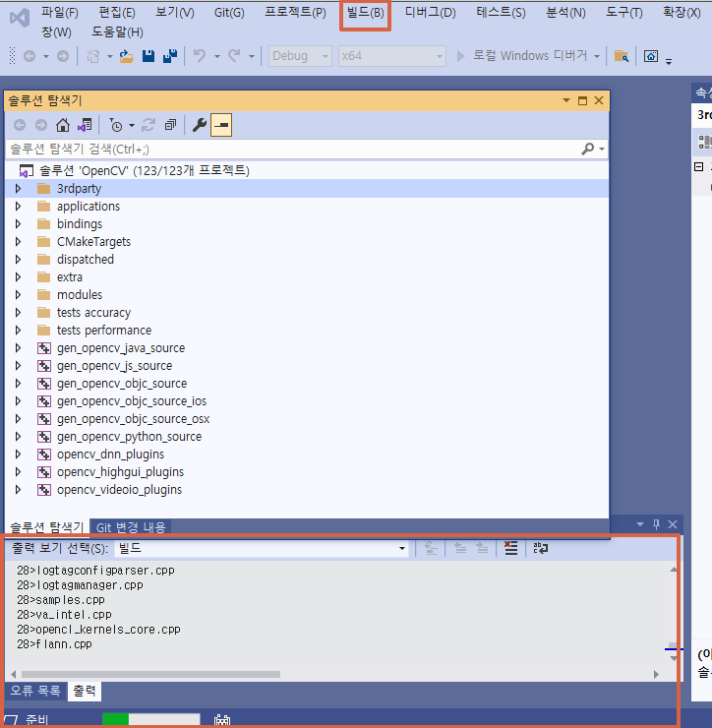Click the live share camera-window icon

click(651, 56)
